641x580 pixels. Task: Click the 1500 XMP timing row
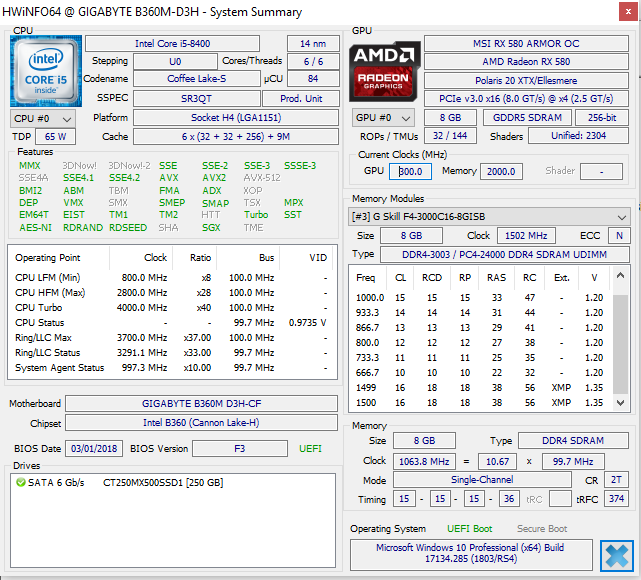click(480, 403)
